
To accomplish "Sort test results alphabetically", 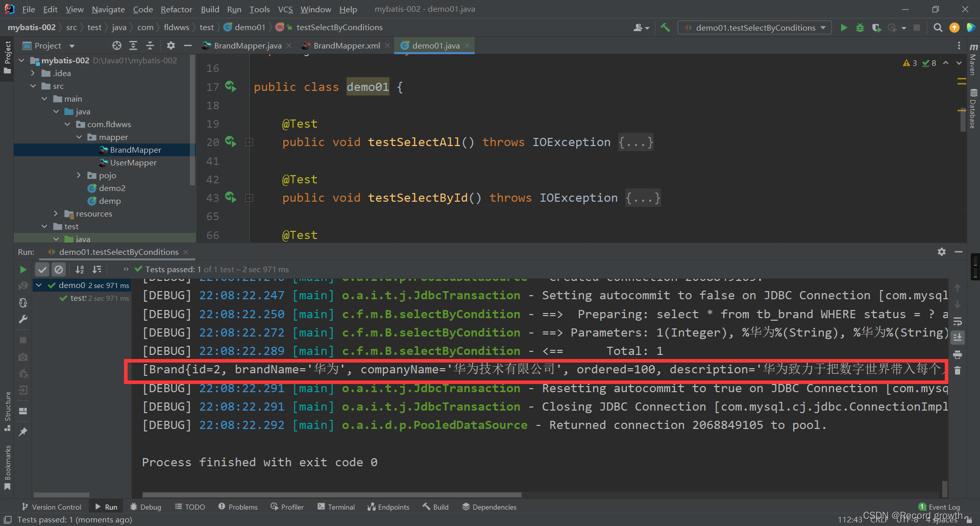I will click(x=80, y=269).
